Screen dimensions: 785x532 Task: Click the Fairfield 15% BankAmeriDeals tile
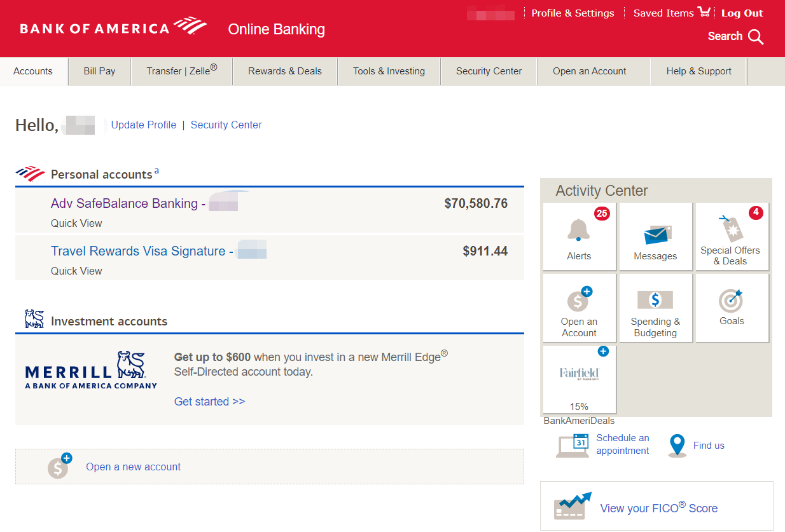coord(580,379)
